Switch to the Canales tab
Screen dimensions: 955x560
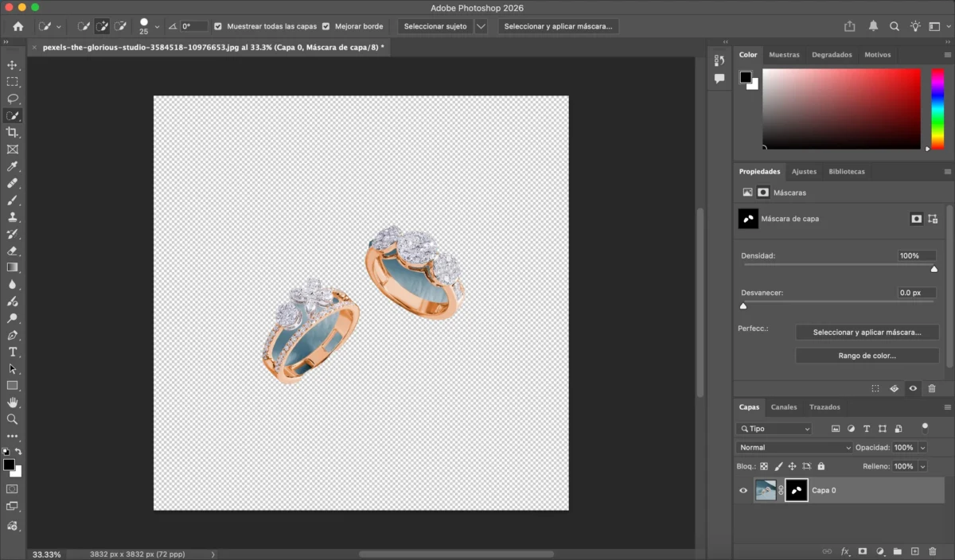pyautogui.click(x=784, y=407)
